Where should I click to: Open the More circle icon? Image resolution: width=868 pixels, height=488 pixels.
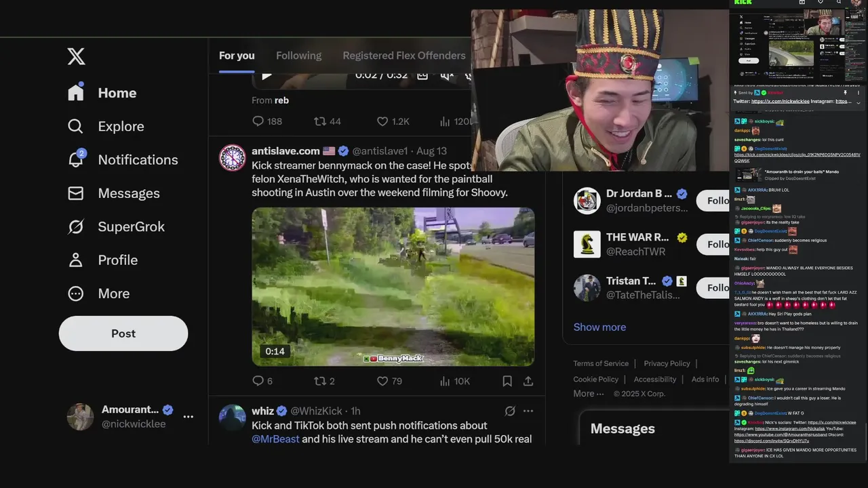76,293
